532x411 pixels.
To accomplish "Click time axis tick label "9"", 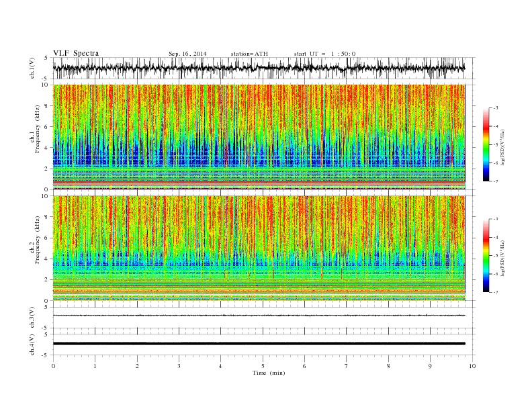I will coord(430,366).
